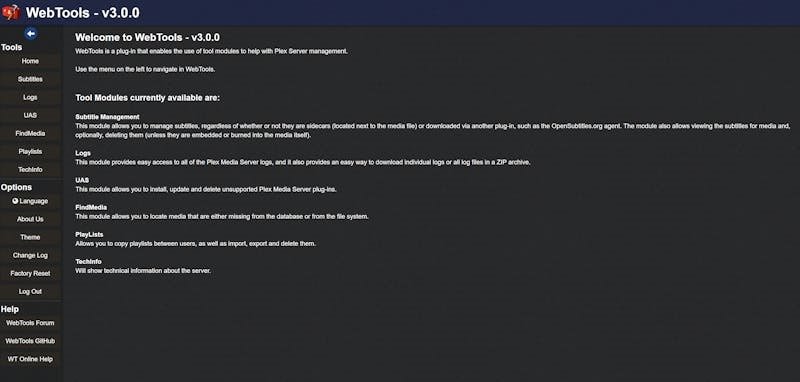Image resolution: width=800 pixels, height=382 pixels.
Task: Navigate to Playlists
Action: coord(30,151)
